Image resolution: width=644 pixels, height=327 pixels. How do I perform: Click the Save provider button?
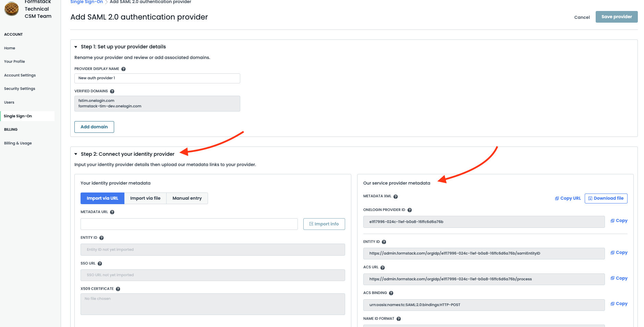pos(616,16)
